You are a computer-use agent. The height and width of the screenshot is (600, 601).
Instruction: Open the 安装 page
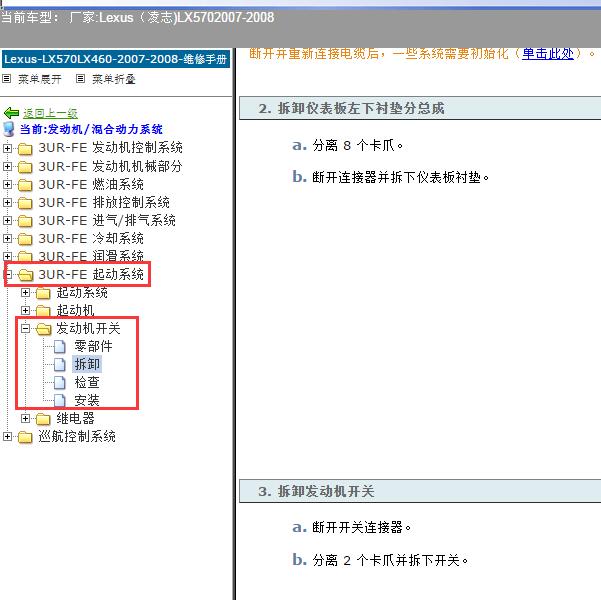coord(87,400)
